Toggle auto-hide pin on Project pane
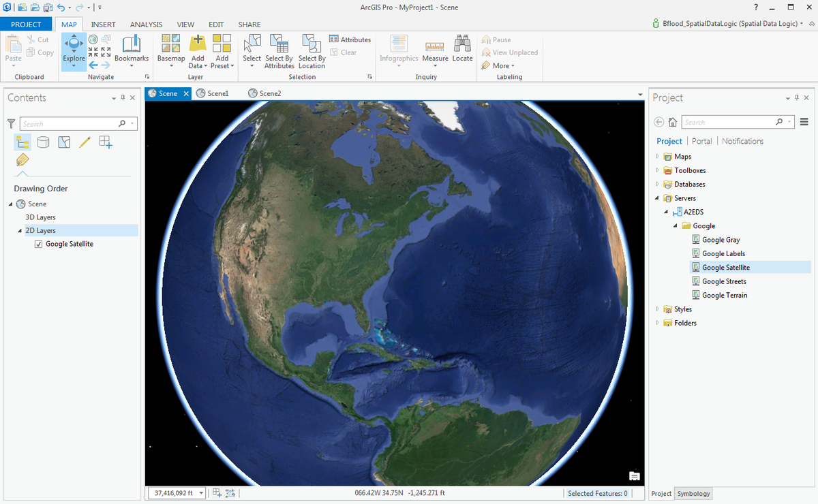 coord(798,98)
